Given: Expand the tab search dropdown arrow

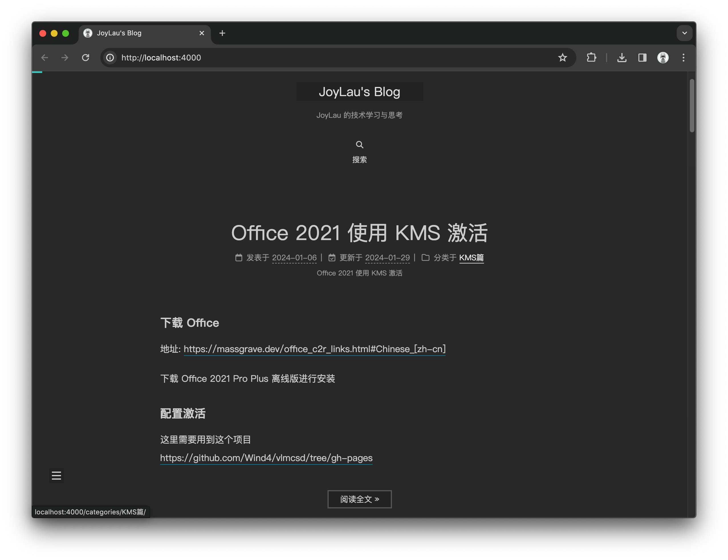Looking at the screenshot, I should tap(684, 33).
